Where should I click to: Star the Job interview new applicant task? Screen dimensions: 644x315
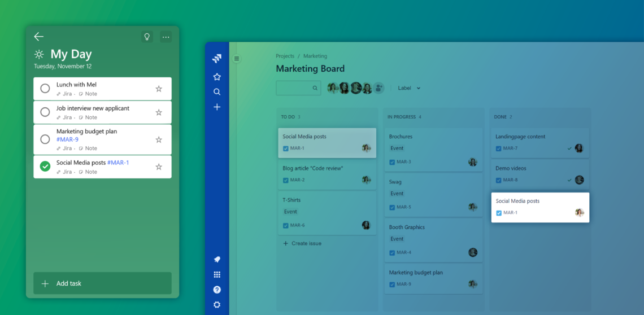coord(159,112)
